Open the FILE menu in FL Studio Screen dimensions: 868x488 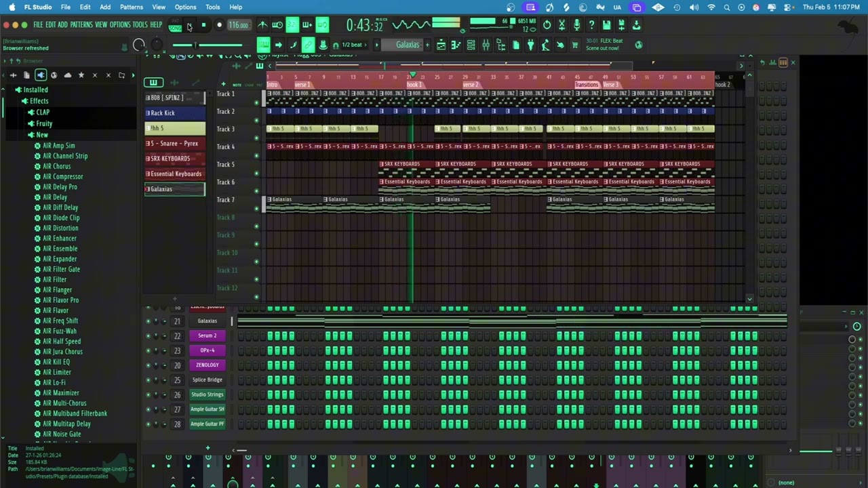coord(38,25)
